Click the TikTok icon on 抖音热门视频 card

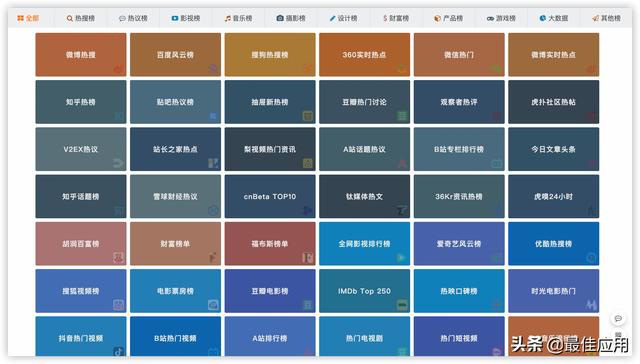pos(119,351)
